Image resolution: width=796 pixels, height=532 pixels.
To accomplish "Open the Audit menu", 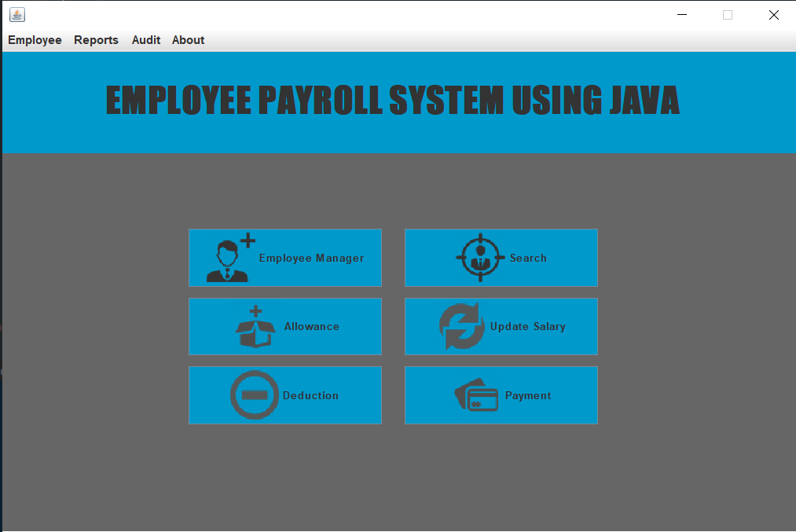I will click(x=146, y=40).
